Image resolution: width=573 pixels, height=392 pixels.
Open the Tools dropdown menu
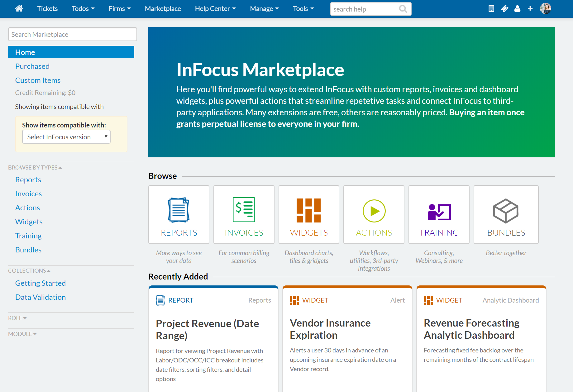click(x=303, y=9)
